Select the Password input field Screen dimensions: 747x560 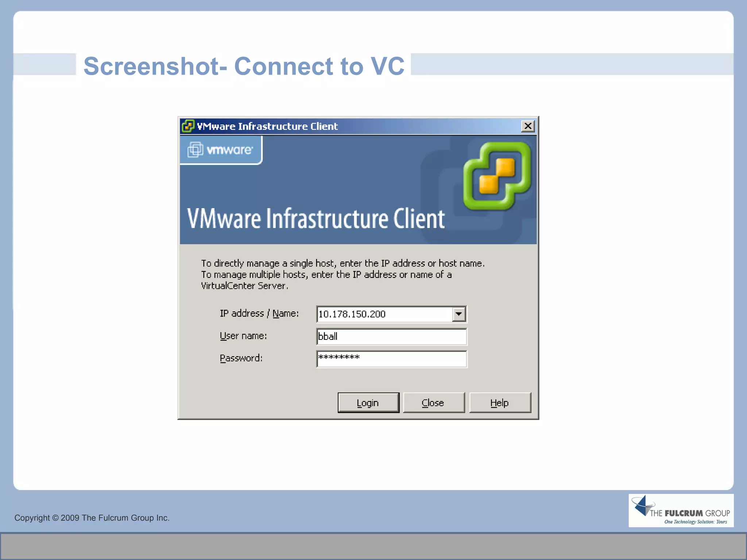coord(391,359)
